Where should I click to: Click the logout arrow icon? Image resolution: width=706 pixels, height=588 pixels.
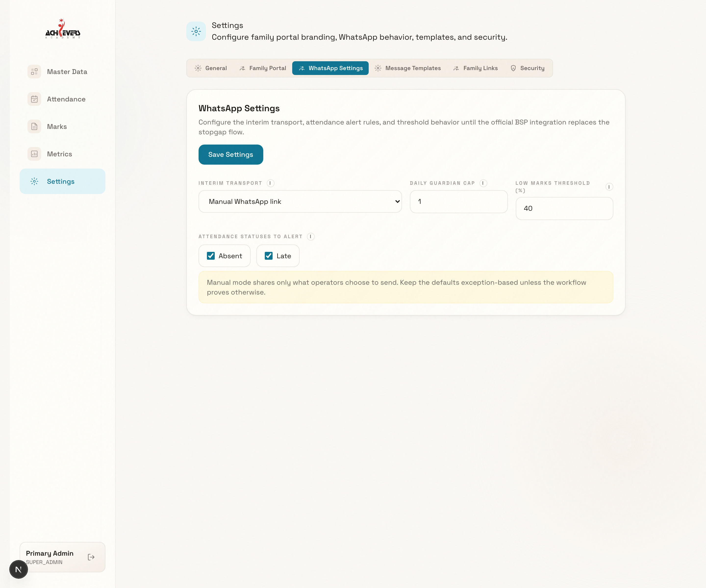(x=91, y=557)
